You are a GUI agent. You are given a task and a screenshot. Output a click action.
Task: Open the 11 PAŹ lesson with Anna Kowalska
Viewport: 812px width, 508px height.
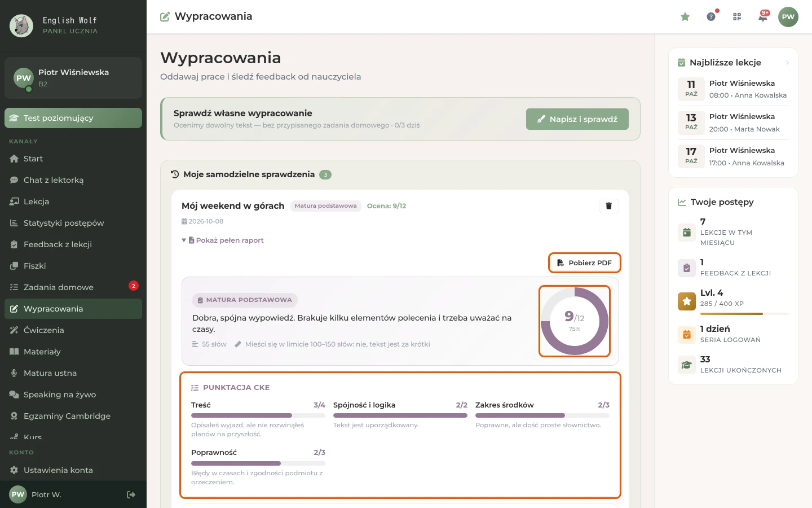tap(733, 89)
